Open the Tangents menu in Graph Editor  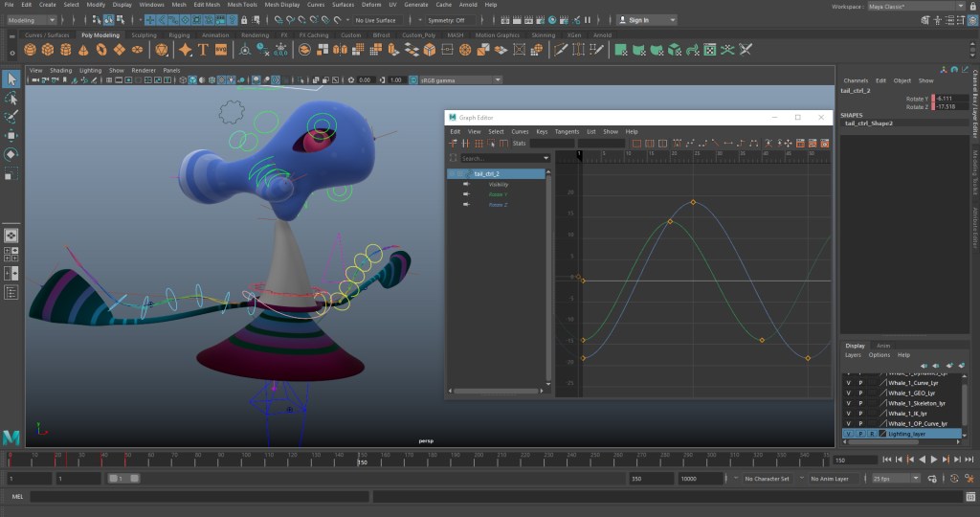coord(567,131)
